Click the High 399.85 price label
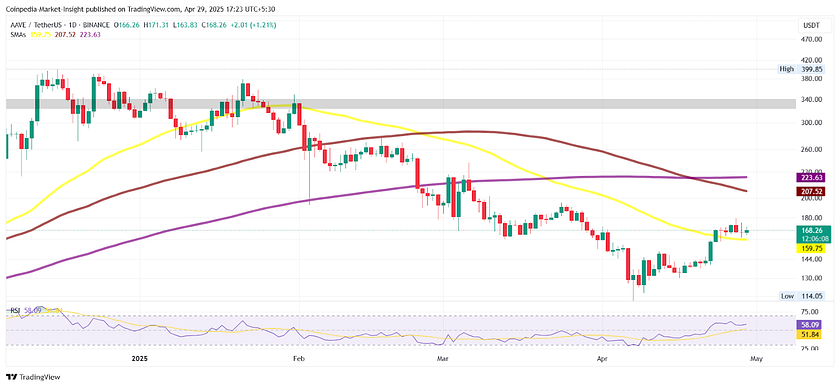This screenshot has width=840, height=387. point(800,69)
